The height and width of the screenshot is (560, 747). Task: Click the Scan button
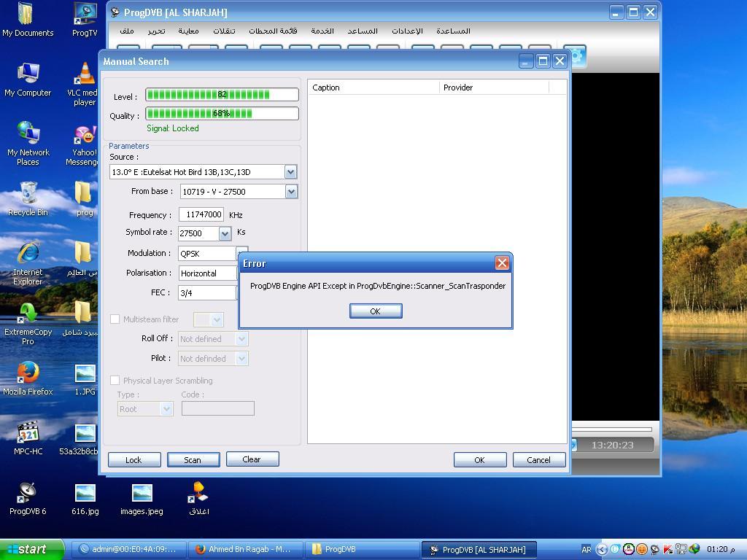193,459
